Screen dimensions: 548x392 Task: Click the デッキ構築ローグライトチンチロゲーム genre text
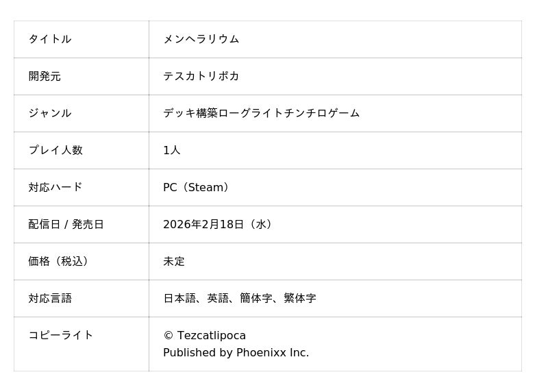click(261, 113)
